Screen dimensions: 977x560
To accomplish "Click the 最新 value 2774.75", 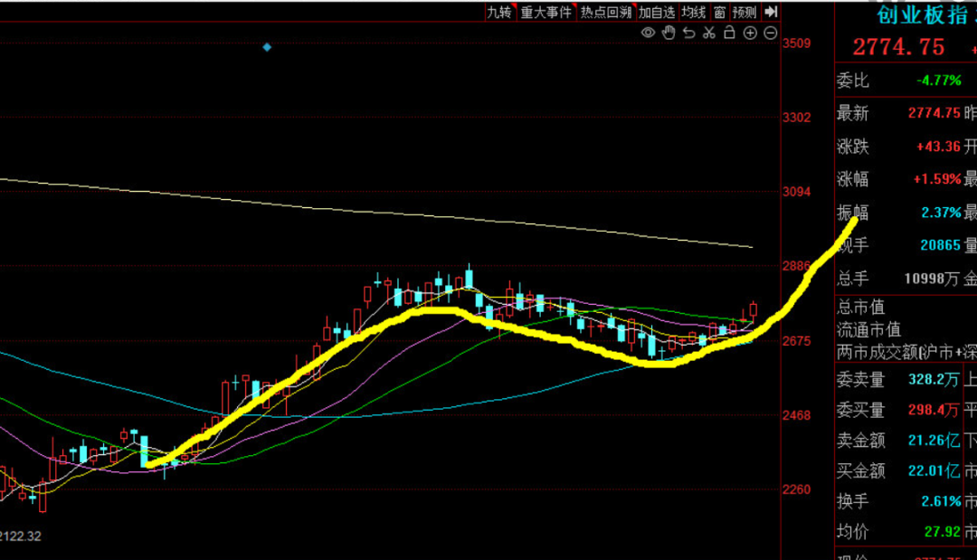I will (934, 113).
